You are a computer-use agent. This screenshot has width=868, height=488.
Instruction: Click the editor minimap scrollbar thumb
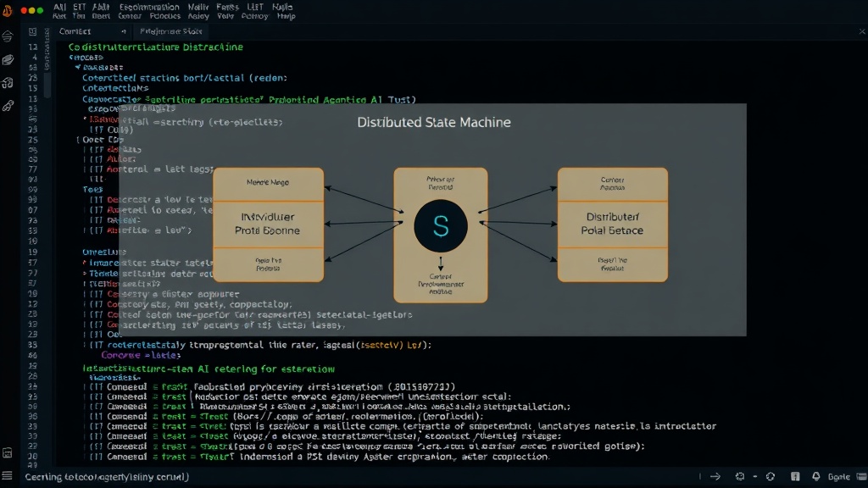[47, 85]
